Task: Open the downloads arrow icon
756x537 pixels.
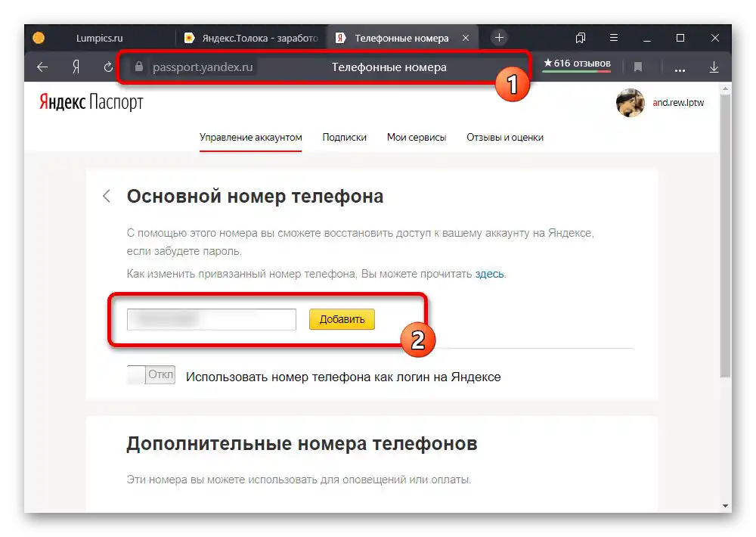Action: coord(714,67)
